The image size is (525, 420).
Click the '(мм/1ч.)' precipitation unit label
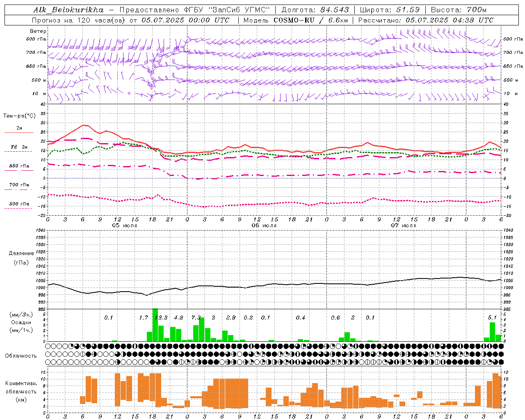point(21,330)
